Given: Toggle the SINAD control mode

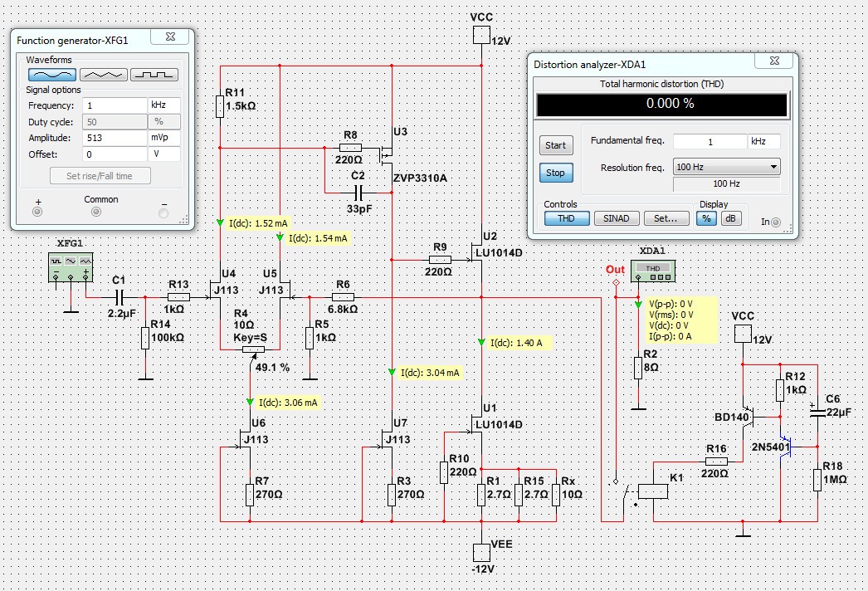Looking at the screenshot, I should (616, 218).
